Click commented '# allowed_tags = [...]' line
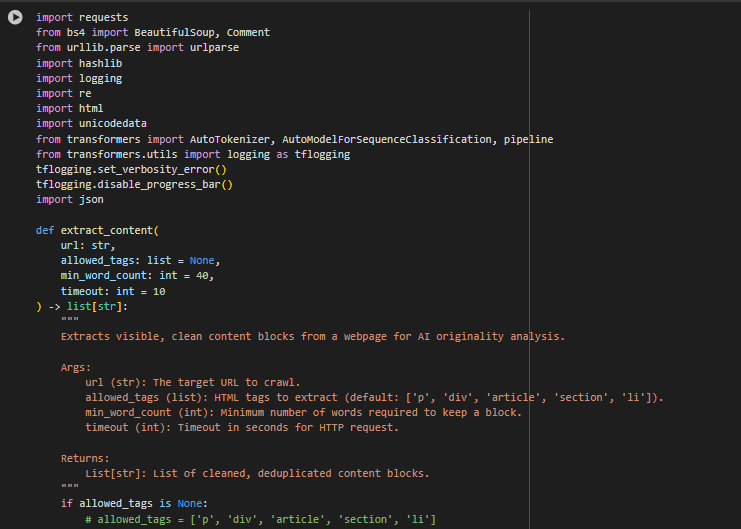Image resolution: width=741 pixels, height=529 pixels. click(x=260, y=520)
